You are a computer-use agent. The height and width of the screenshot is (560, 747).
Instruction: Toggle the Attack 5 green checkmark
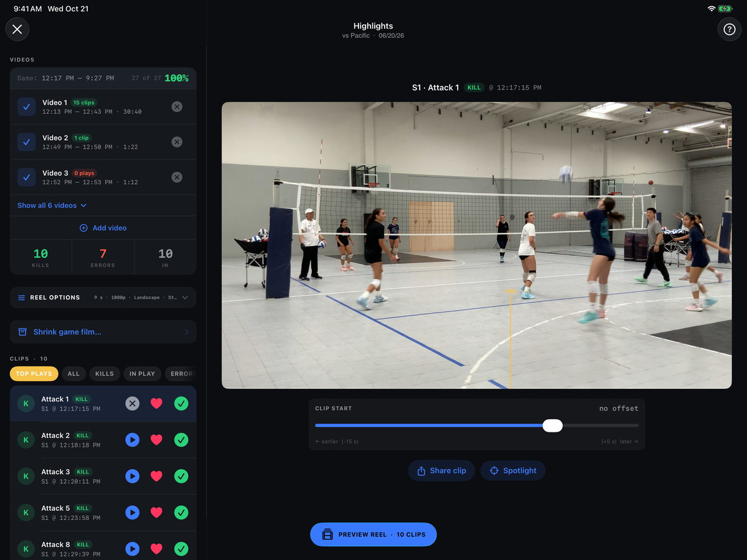pos(181,513)
